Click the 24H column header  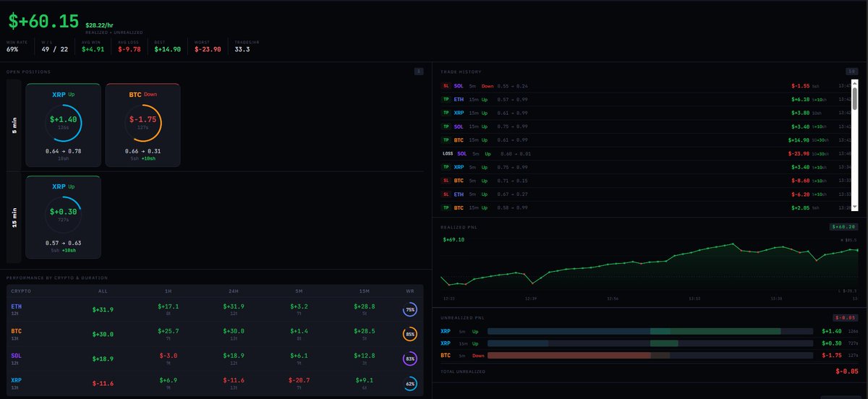click(x=235, y=290)
